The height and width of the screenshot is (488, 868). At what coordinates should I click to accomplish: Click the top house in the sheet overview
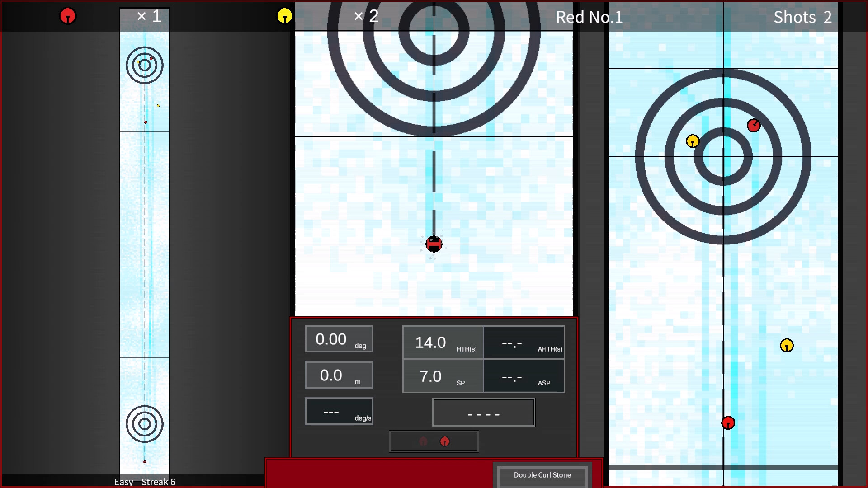pyautogui.click(x=145, y=65)
